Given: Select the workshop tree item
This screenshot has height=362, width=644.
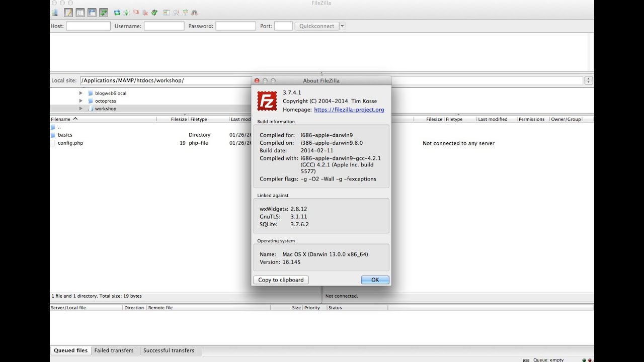Looking at the screenshot, I should (x=106, y=109).
